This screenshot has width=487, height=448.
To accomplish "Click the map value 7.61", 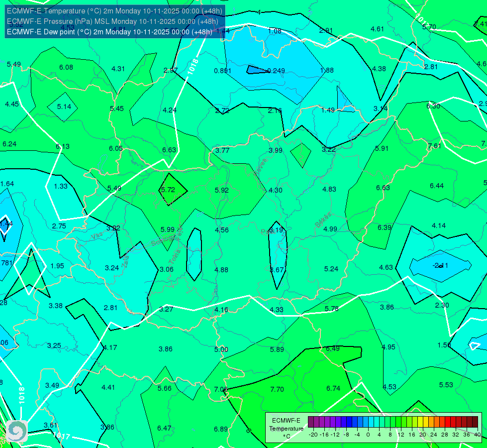I will (434, 146).
